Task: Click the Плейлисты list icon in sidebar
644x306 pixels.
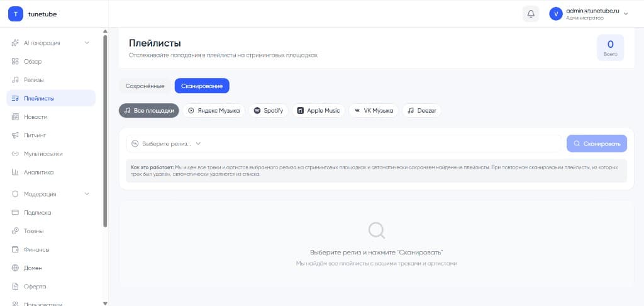Action: pos(15,98)
